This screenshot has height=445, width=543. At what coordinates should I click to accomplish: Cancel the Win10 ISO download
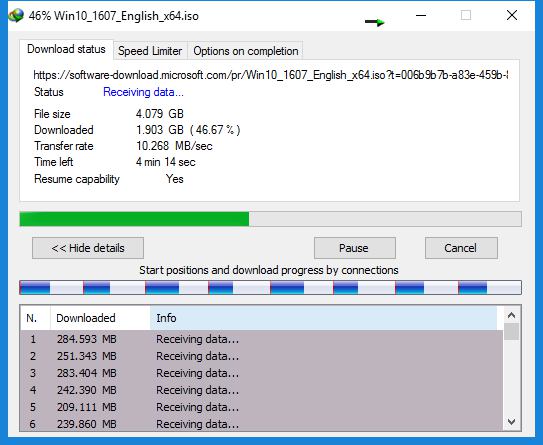[x=461, y=248]
